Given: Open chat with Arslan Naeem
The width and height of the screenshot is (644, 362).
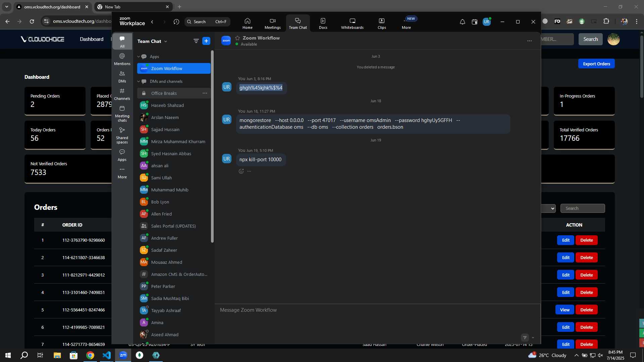Looking at the screenshot, I should click(x=174, y=117).
